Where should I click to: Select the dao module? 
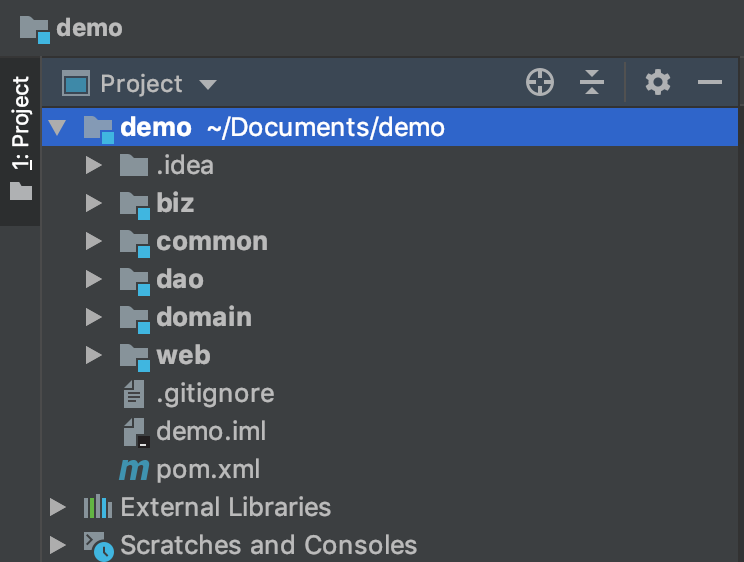tap(180, 280)
